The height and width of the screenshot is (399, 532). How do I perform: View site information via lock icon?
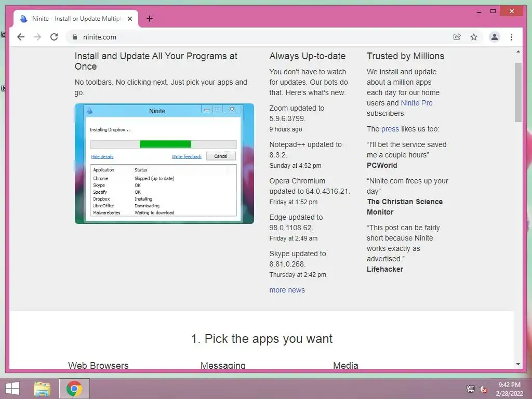point(75,37)
